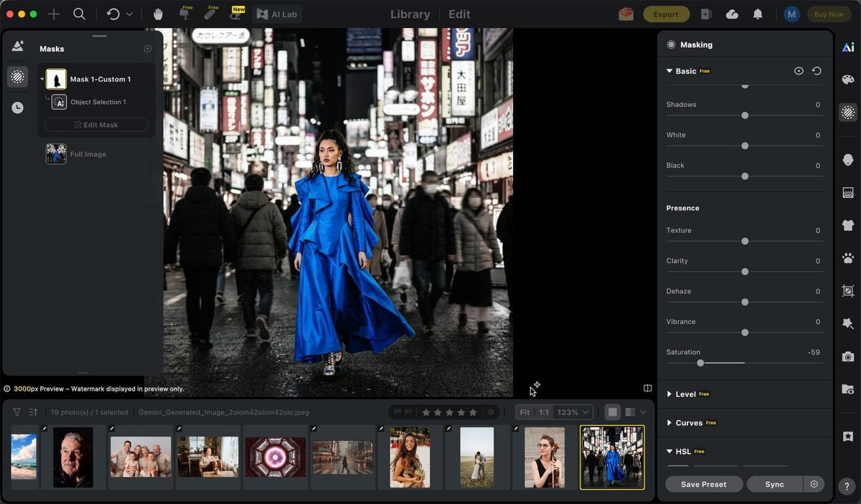Open the undo history dropdown arrow
This screenshot has width=861, height=504.
129,14
